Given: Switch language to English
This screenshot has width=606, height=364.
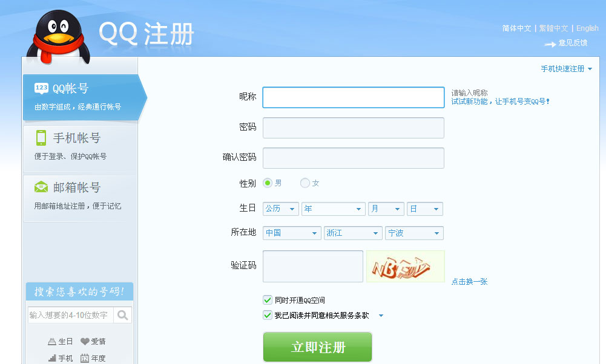Looking at the screenshot, I should tap(587, 28).
